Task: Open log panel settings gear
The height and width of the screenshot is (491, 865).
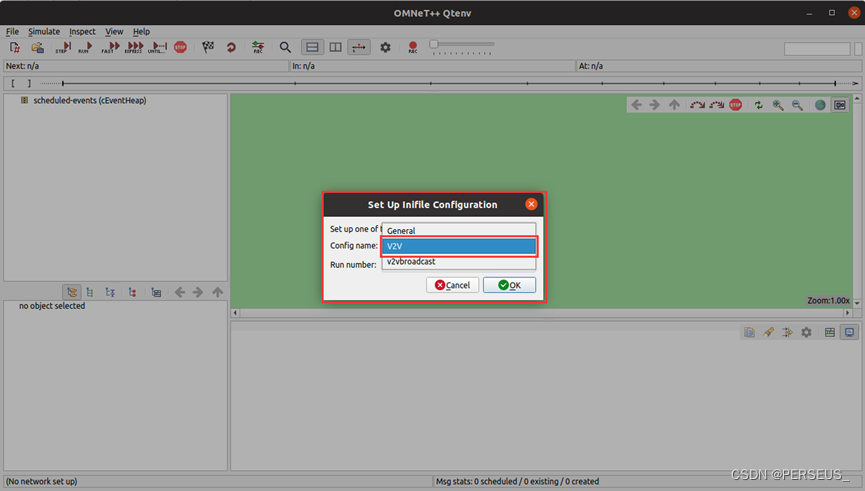Action: tap(807, 332)
